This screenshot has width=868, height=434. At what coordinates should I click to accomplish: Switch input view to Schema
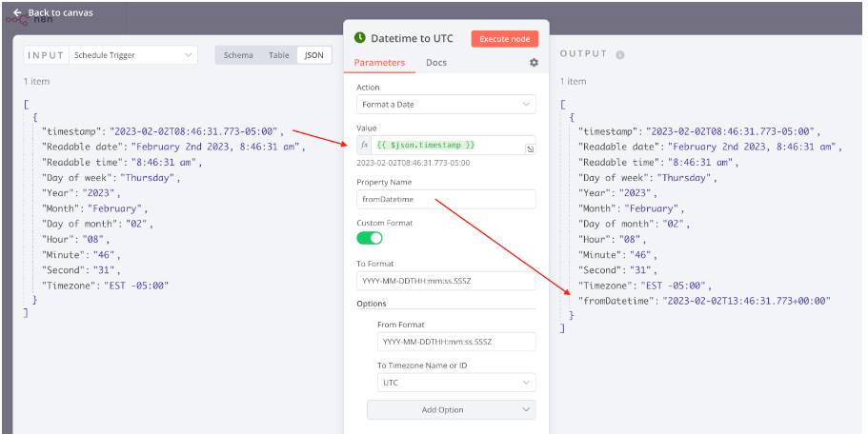(238, 55)
